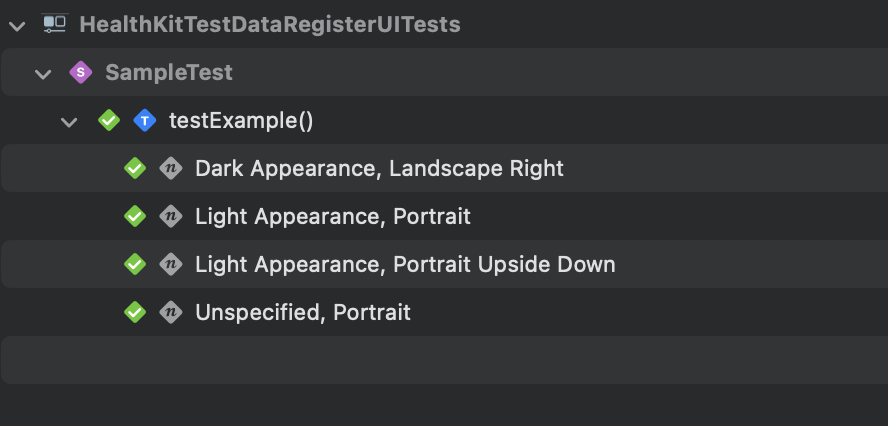
Task: Click the purple SampleTest suite icon
Action: tap(80, 72)
